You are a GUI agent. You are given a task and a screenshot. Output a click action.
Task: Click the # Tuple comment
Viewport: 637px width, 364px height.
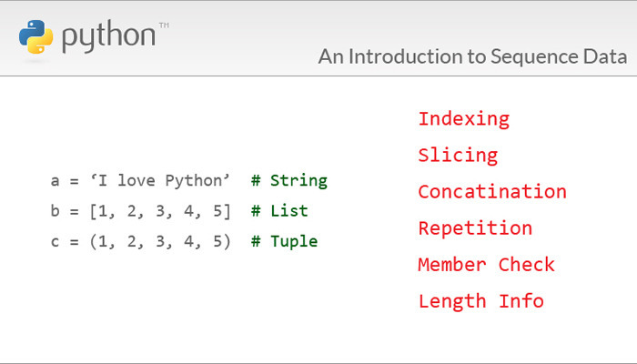point(284,242)
